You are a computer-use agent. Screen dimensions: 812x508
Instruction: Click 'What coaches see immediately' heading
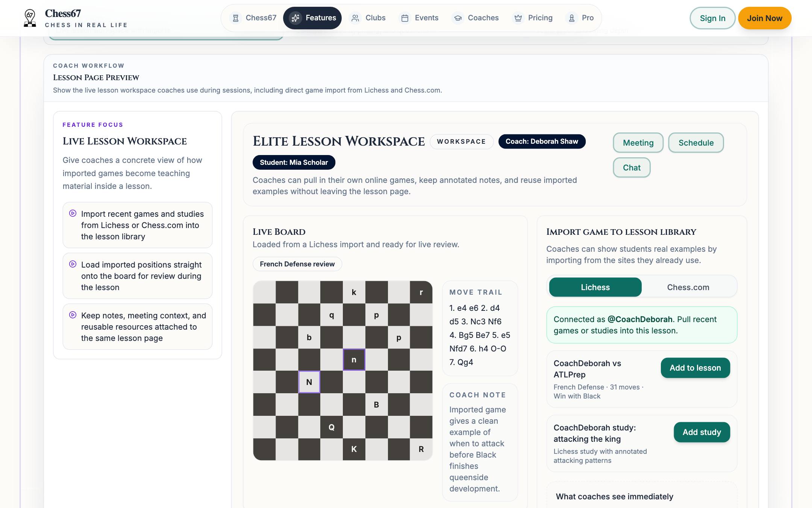(x=614, y=496)
